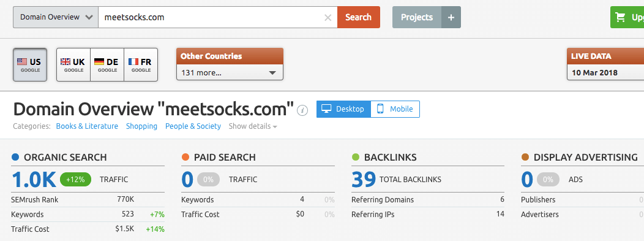Expand Show details for categories
The width and height of the screenshot is (644, 241).
[x=253, y=126]
